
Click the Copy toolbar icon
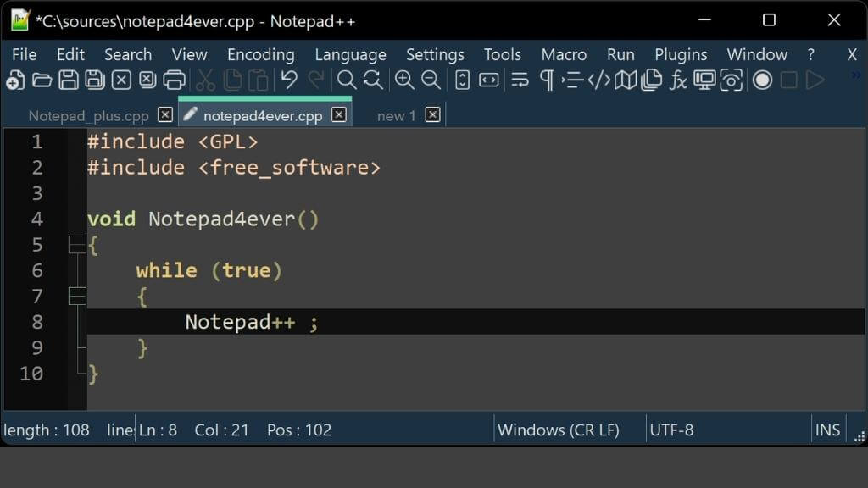point(232,80)
